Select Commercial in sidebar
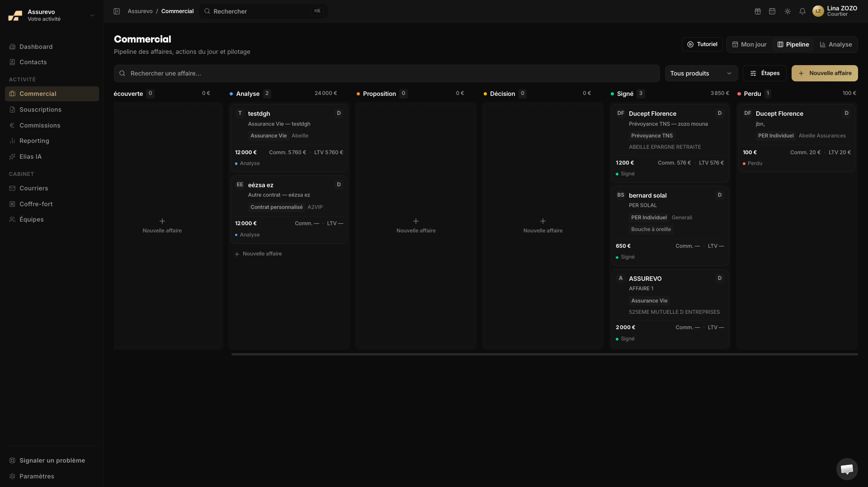Screen dimensions: 868x487 point(52,94)
